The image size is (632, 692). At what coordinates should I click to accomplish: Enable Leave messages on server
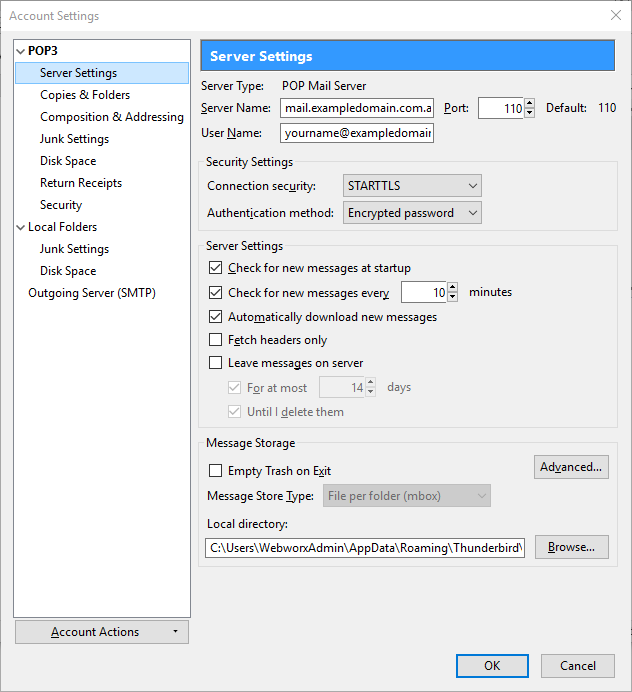215,363
